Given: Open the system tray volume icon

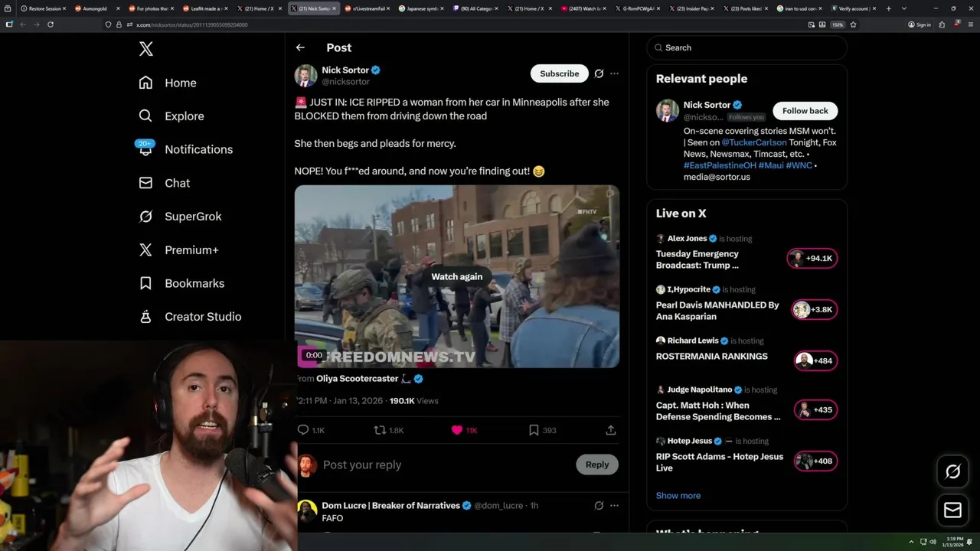Looking at the screenshot, I should tap(933, 542).
